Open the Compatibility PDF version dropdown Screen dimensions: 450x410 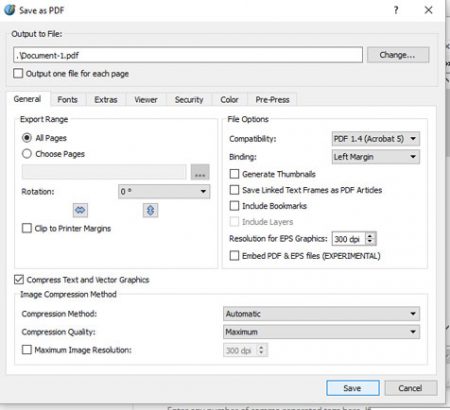tap(376, 139)
